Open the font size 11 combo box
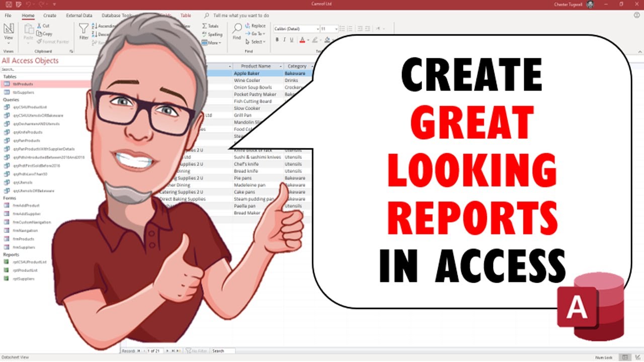Screen dimensions: 644x362 (x=329, y=29)
